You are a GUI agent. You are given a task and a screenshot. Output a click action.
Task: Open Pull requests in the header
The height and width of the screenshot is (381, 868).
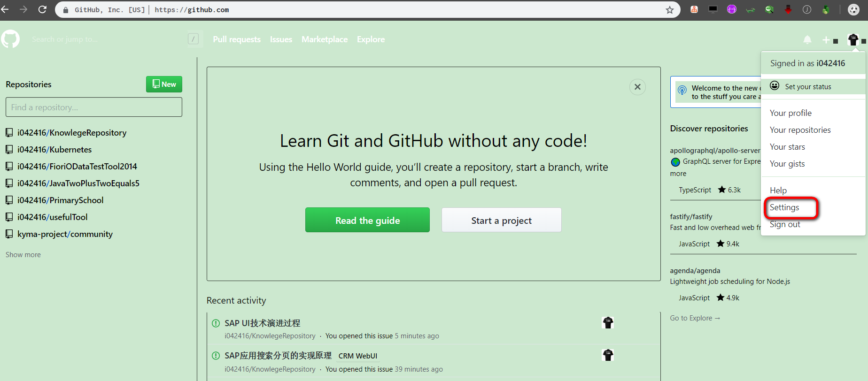click(237, 39)
